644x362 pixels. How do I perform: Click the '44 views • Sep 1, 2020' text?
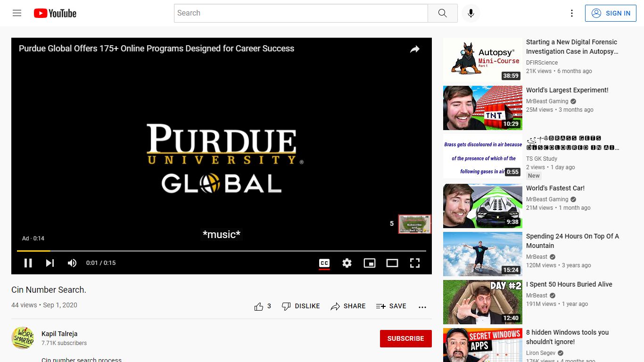[44, 305]
